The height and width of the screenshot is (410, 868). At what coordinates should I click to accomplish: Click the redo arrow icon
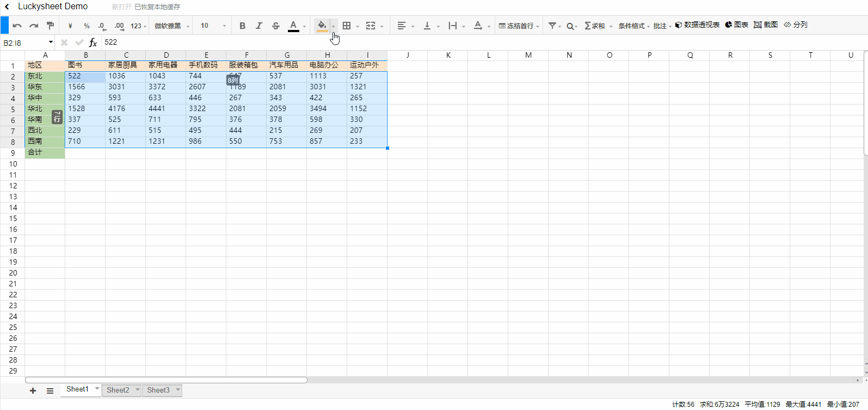coord(34,26)
